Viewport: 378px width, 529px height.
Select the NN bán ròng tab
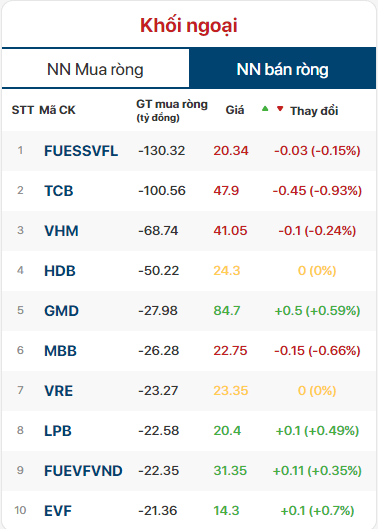point(282,69)
